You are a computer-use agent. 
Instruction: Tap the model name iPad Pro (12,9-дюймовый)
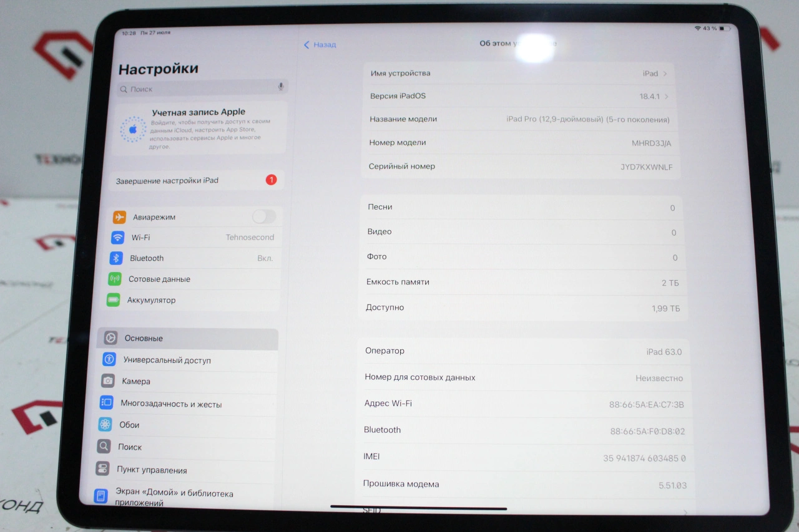pos(588,119)
